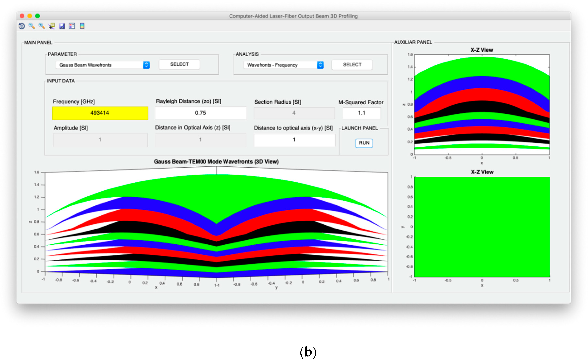Click the disabled Section Radius field
The height and width of the screenshot is (364, 588).
click(294, 113)
